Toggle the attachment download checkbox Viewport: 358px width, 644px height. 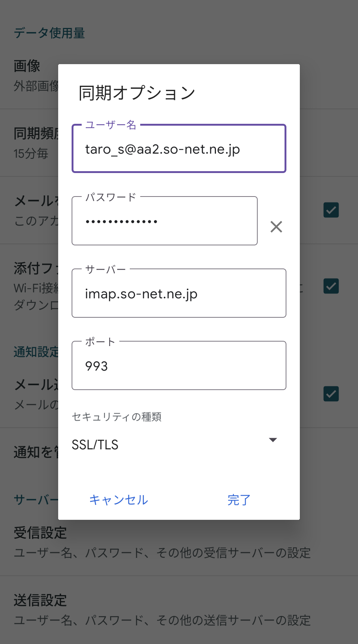(331, 286)
